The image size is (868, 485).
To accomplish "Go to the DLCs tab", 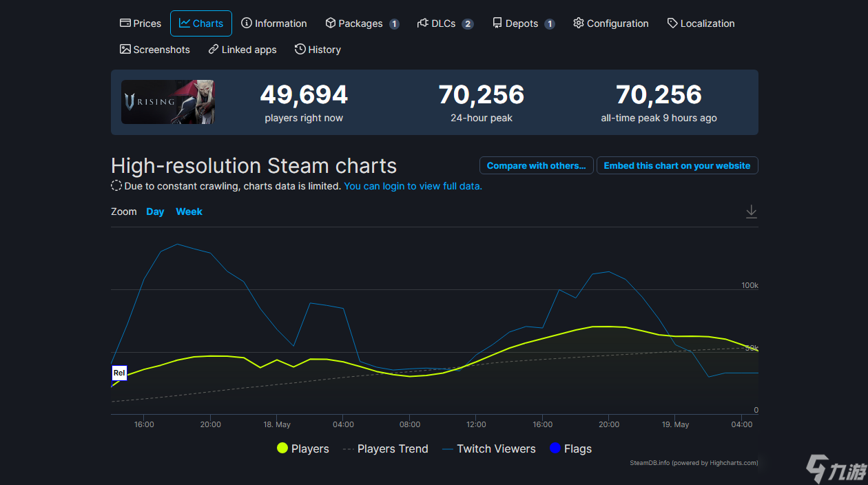I will (x=445, y=23).
